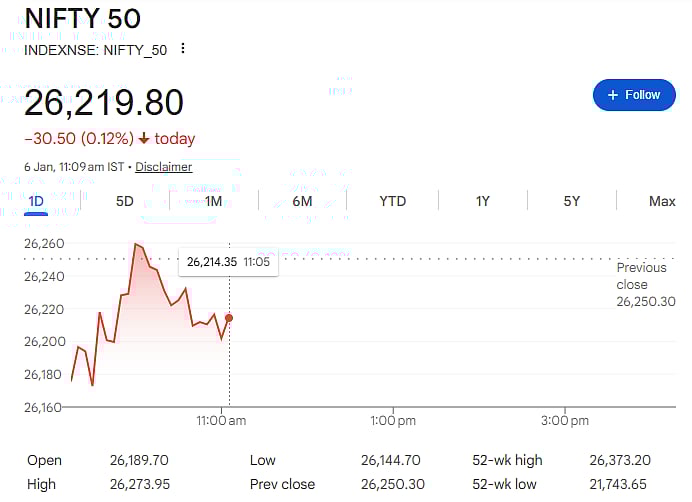View the 1Y chart range
This screenshot has height=502, width=692.
tap(482, 201)
